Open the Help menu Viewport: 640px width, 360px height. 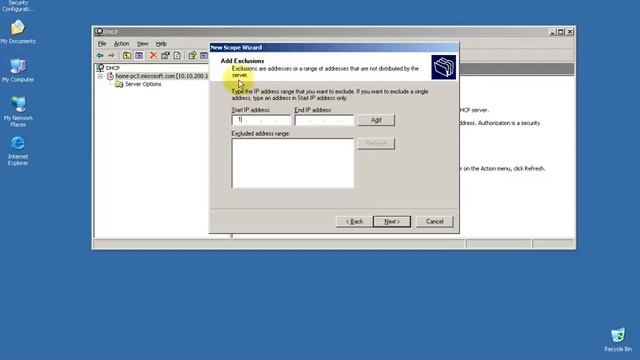pos(161,44)
